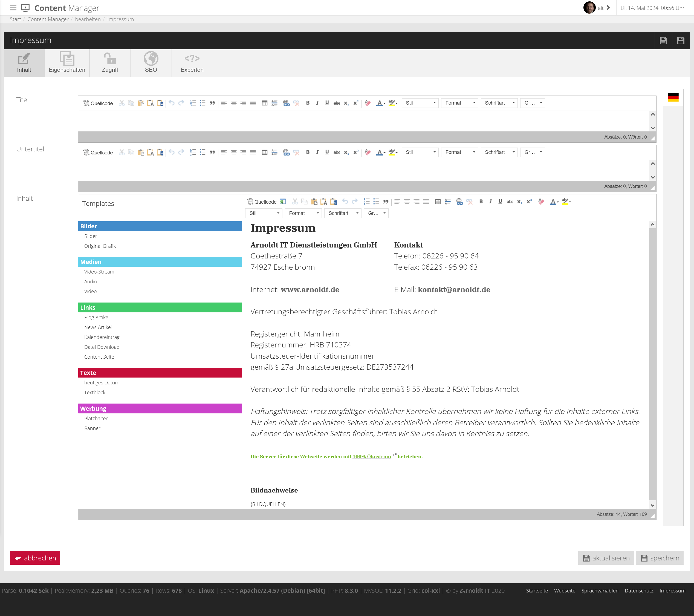Click bulleted list icon in Inhalt toolbar

pyautogui.click(x=376, y=202)
